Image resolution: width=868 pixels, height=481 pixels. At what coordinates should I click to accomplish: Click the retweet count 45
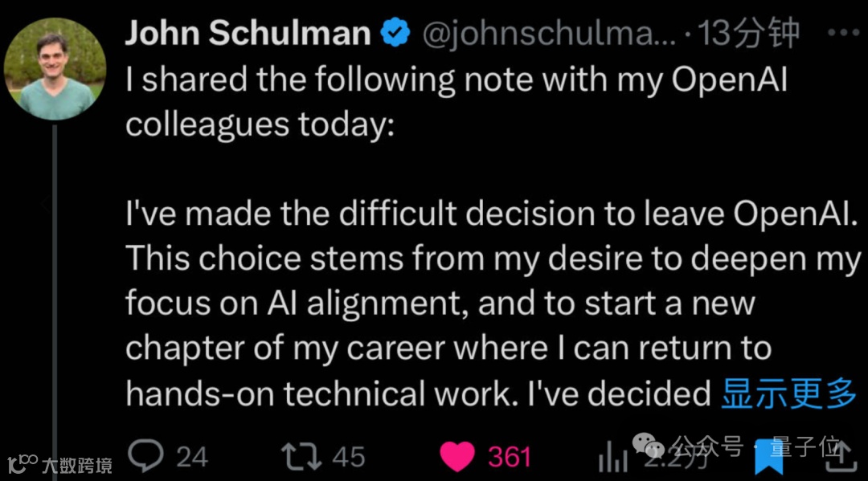(x=349, y=457)
